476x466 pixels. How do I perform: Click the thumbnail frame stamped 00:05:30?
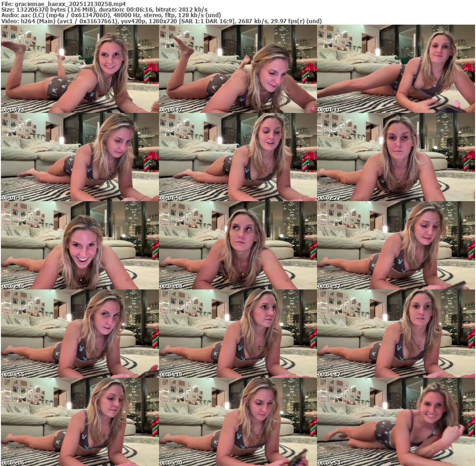click(238, 422)
